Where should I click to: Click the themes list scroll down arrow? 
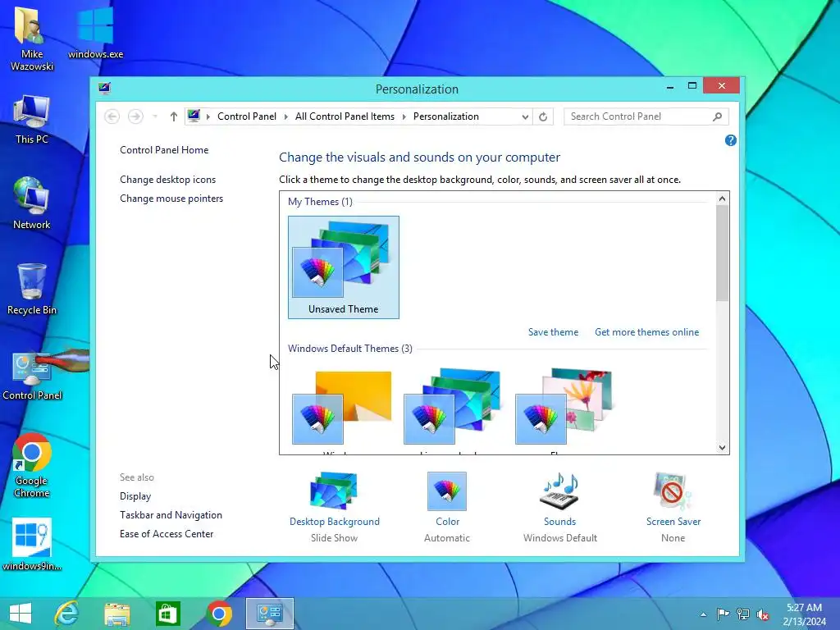(x=722, y=447)
